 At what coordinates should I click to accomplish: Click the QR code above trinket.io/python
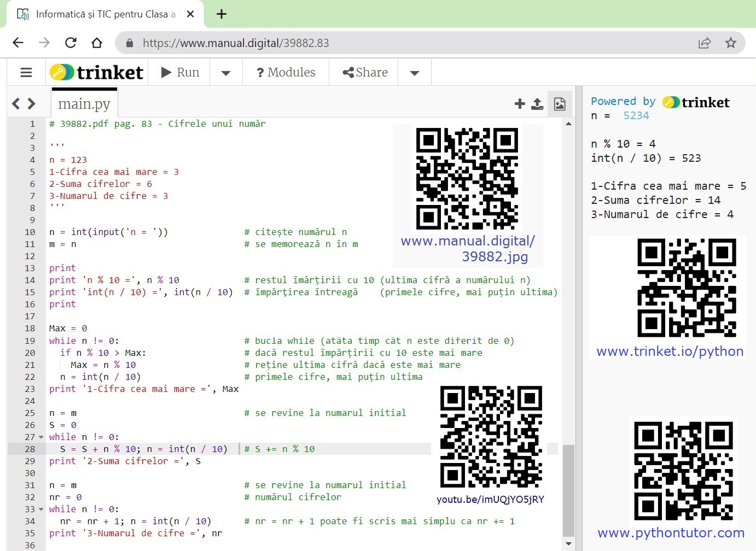pos(687,288)
